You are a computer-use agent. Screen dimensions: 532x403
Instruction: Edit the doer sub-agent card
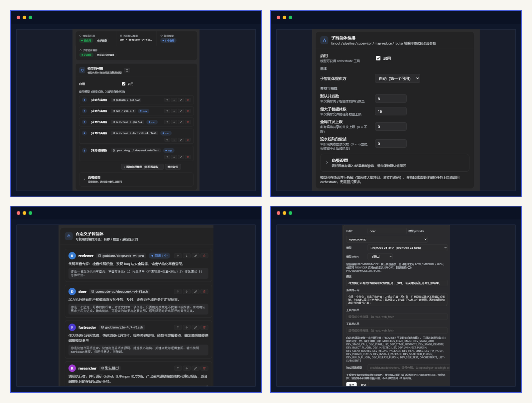pyautogui.click(x=196, y=292)
